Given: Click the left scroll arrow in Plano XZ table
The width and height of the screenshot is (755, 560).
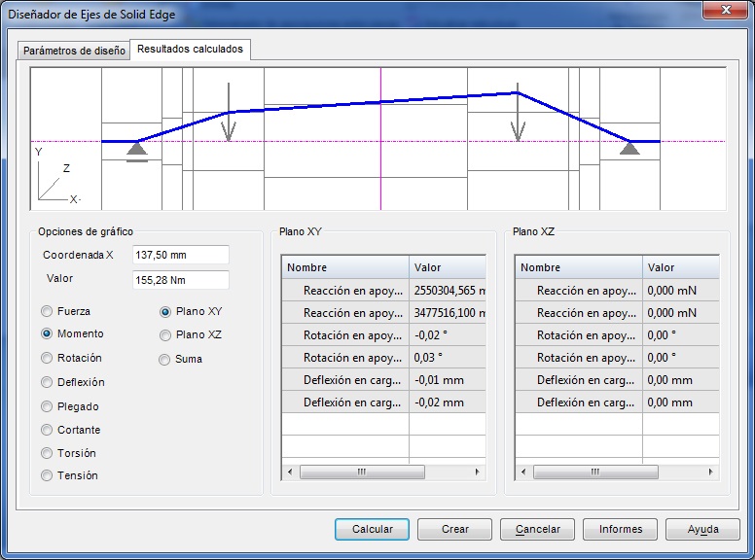Looking at the screenshot, I should click(523, 472).
